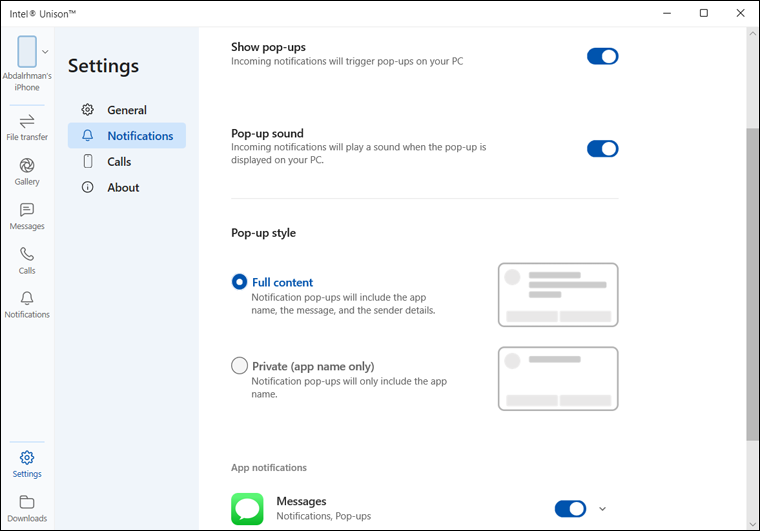760x531 pixels.
Task: Open Messages in the left sidebar
Action: point(27,215)
